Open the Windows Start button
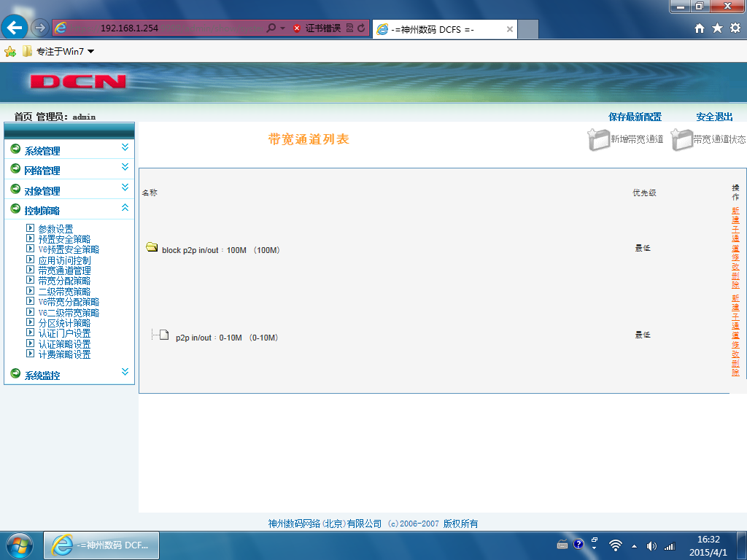 point(20,545)
